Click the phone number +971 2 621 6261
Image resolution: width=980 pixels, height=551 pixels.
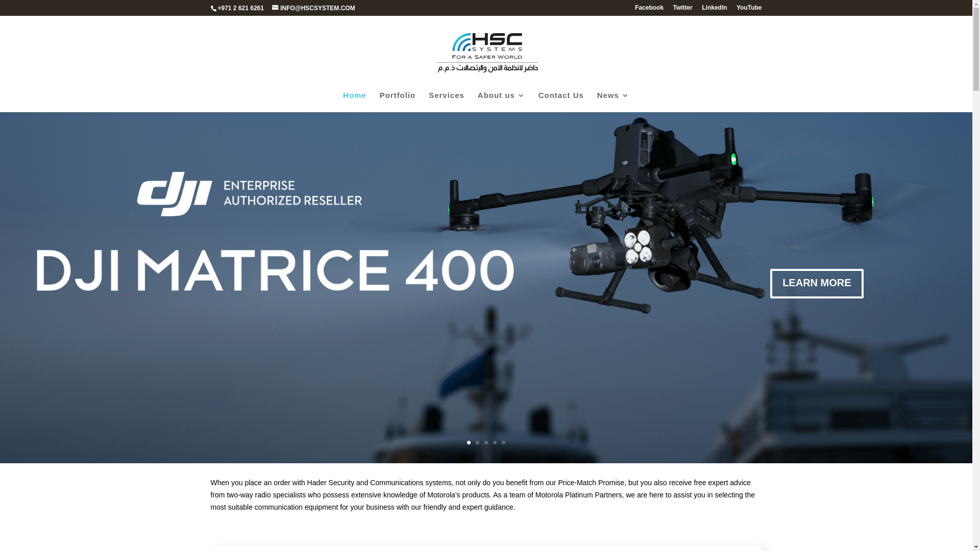240,8
